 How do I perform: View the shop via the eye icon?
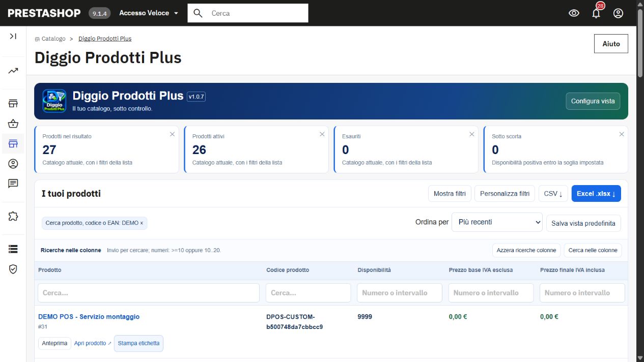[x=574, y=13]
